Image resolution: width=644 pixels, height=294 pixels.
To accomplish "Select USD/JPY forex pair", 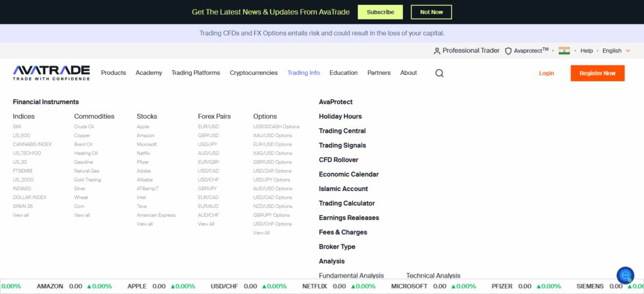I will click(x=208, y=144).
